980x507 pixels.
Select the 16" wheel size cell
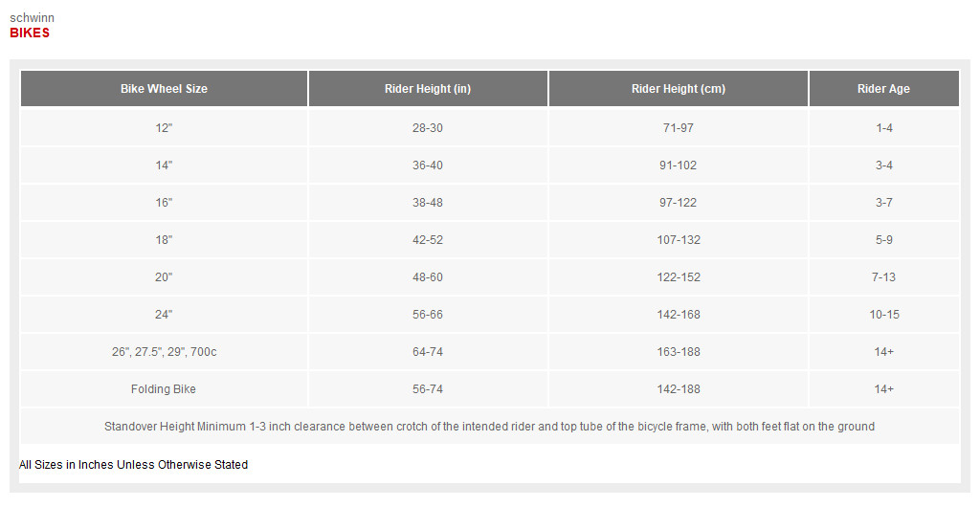164,202
